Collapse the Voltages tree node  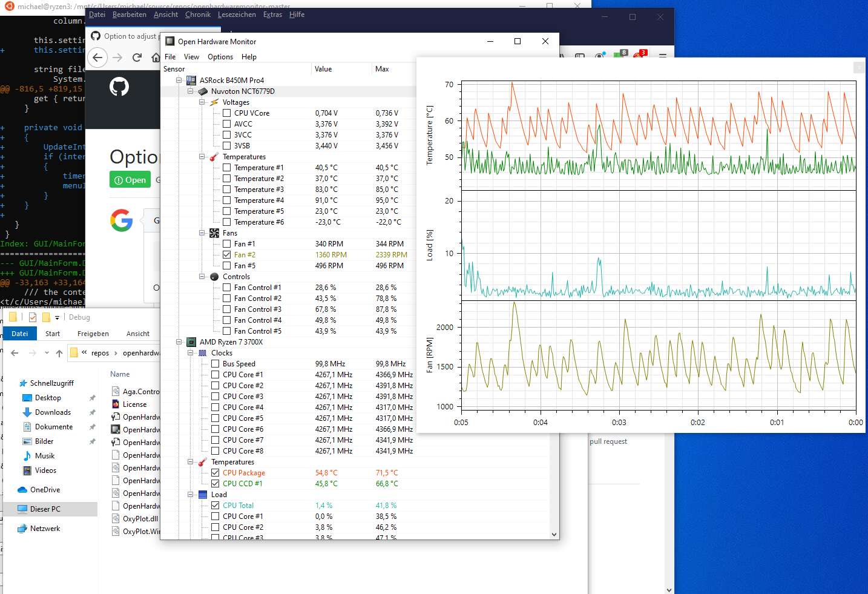coord(202,102)
